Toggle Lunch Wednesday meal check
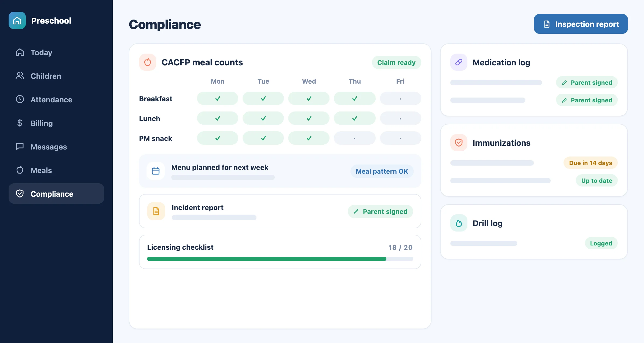This screenshot has height=343, width=644. tap(309, 118)
